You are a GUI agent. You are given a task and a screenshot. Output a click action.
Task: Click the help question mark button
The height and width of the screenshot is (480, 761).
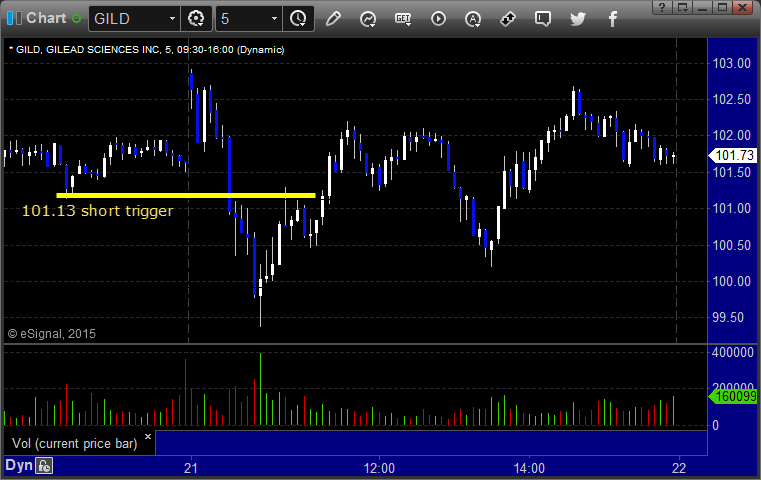(662, 7)
